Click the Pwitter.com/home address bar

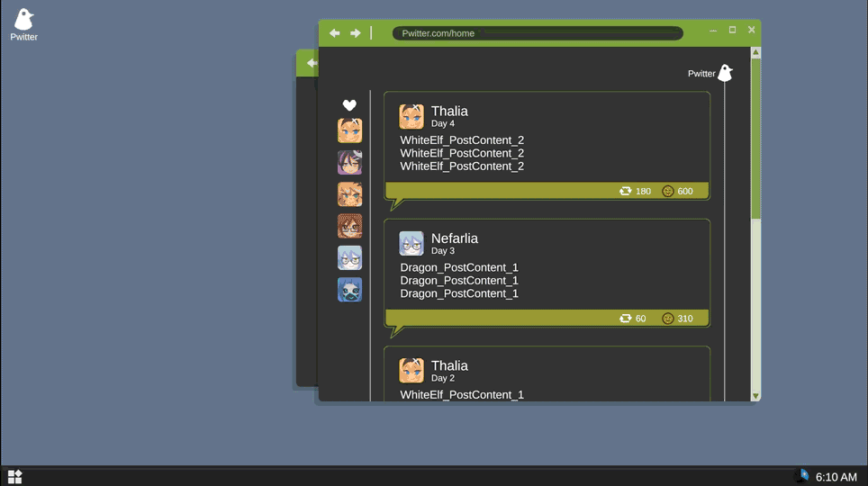pyautogui.click(x=537, y=33)
